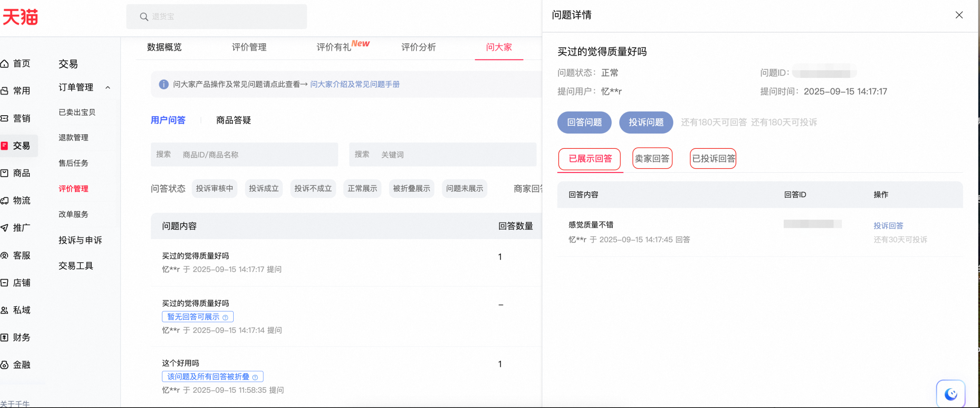The width and height of the screenshot is (980, 408).
Task: Open 改单服务 menu item
Action: [x=74, y=214]
